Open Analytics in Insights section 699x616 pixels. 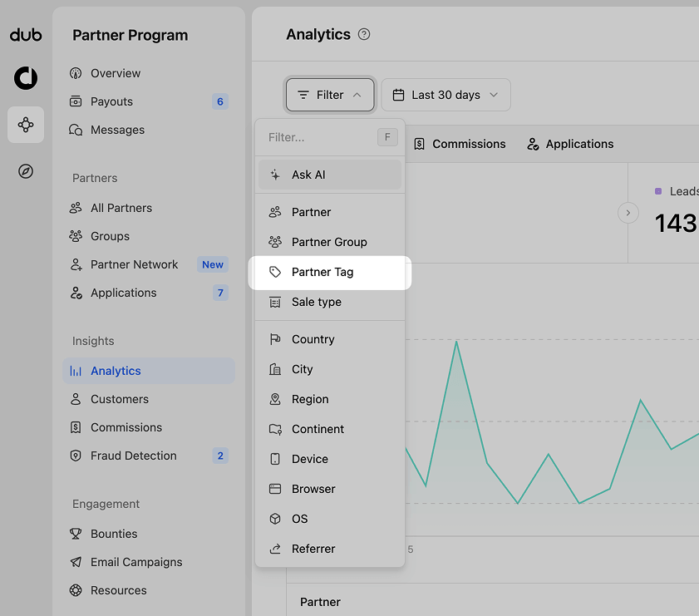pos(149,371)
